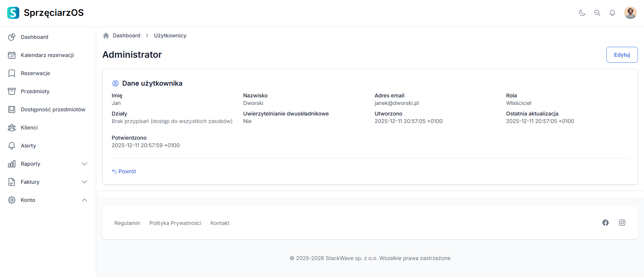Open the Instagram icon in the footer

(x=622, y=223)
